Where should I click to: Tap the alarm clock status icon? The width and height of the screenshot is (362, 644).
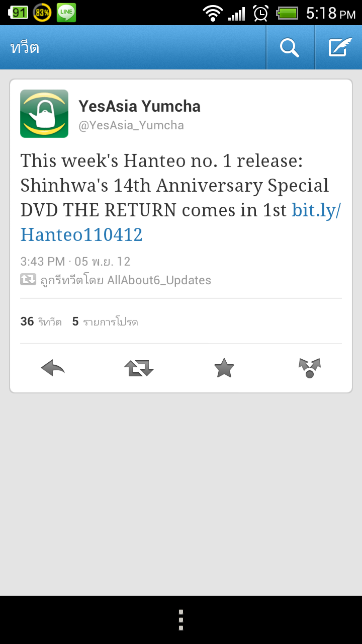(260, 13)
